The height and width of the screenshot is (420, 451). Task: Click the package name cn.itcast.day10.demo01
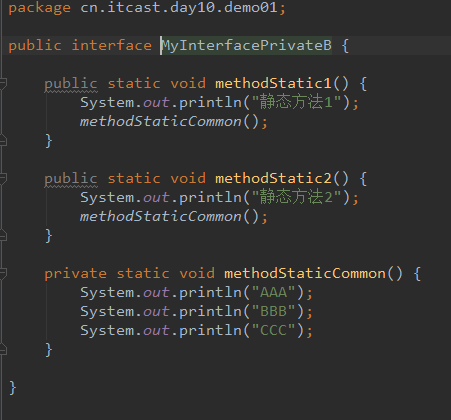179,7
